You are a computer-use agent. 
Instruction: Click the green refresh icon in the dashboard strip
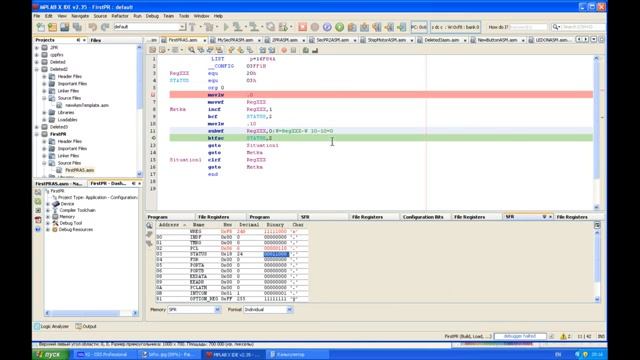[38, 201]
